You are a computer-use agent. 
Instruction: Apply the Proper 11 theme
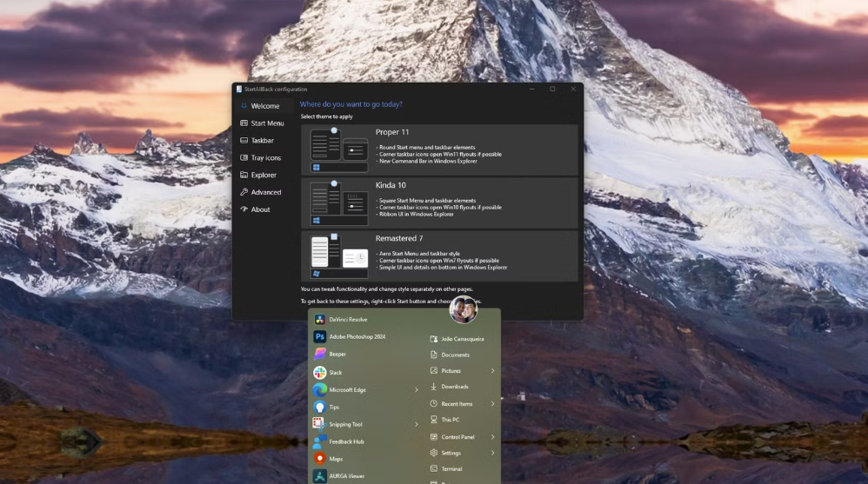pyautogui.click(x=439, y=150)
